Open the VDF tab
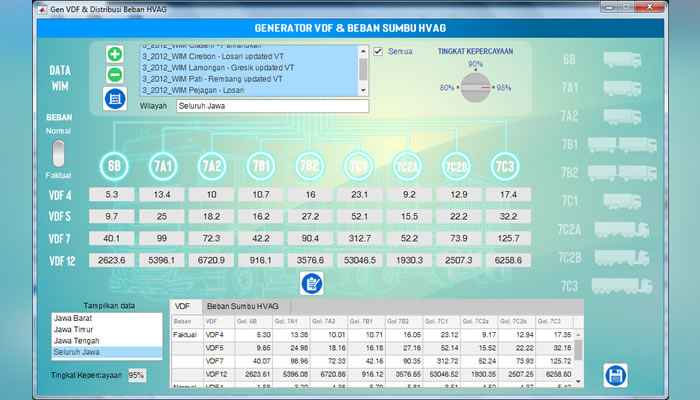Screen dimensions: 700x400 [182, 305]
